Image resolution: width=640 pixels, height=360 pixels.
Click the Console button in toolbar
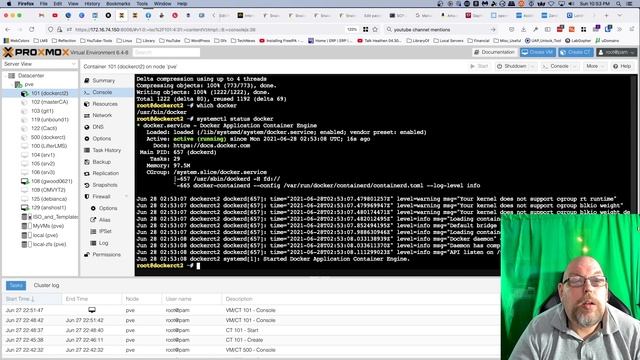(555, 66)
